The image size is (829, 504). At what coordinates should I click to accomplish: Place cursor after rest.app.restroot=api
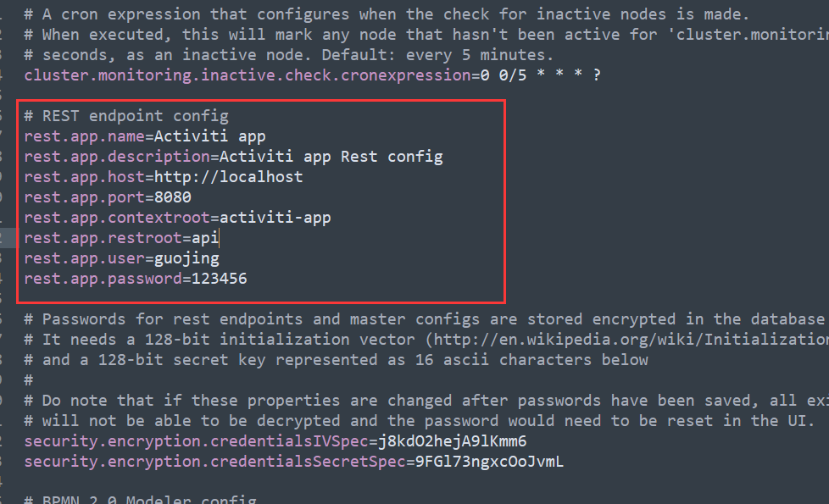pyautogui.click(x=219, y=238)
